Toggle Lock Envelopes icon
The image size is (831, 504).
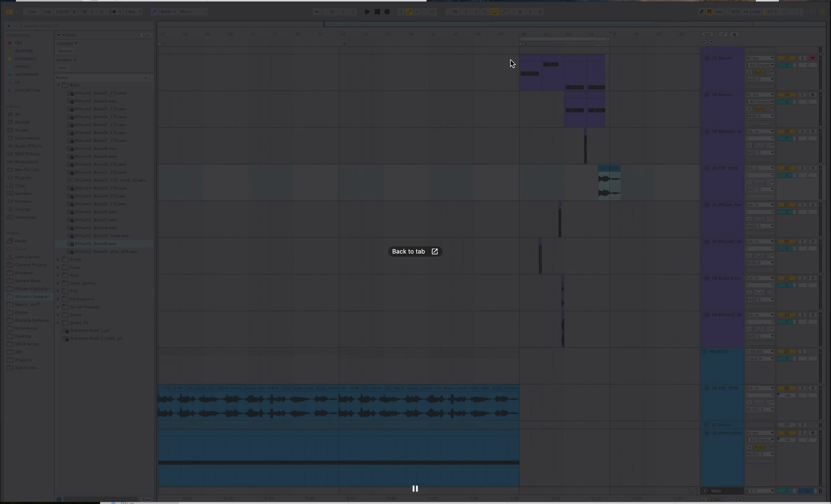734,34
